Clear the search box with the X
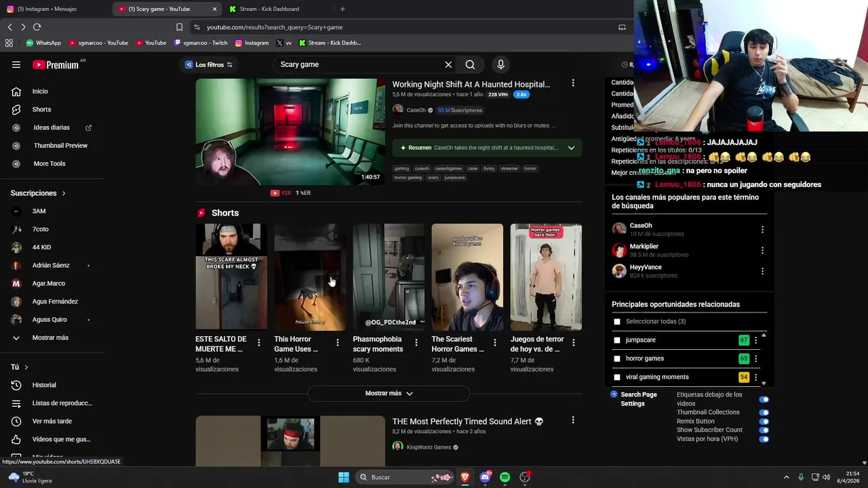 pos(448,64)
